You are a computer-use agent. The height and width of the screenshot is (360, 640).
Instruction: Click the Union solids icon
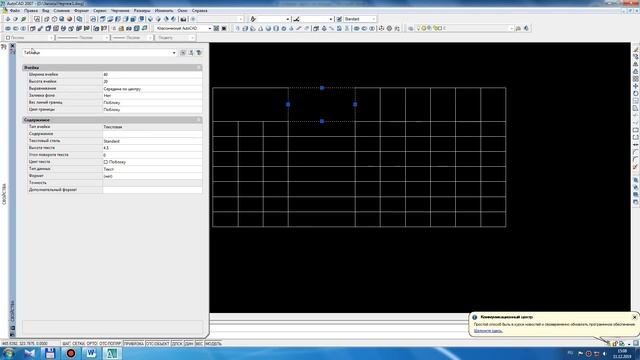tap(356, 29)
